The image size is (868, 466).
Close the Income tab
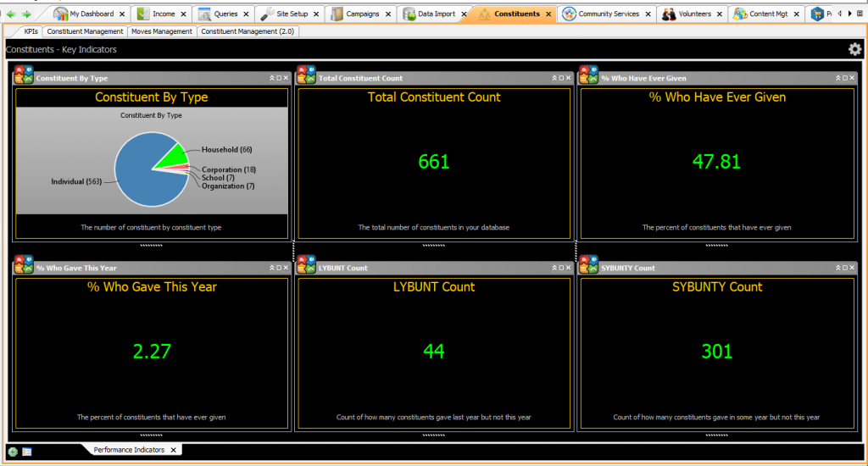point(183,14)
